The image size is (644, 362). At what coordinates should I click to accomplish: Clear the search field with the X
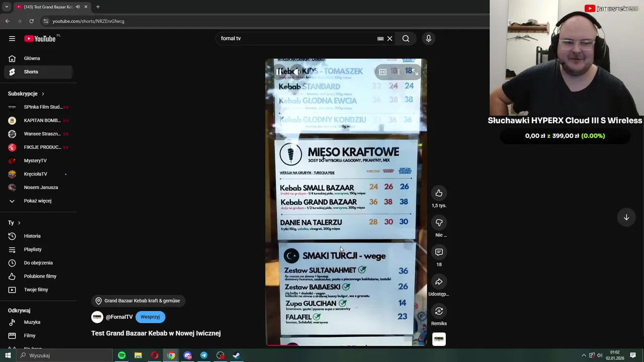[389, 39]
